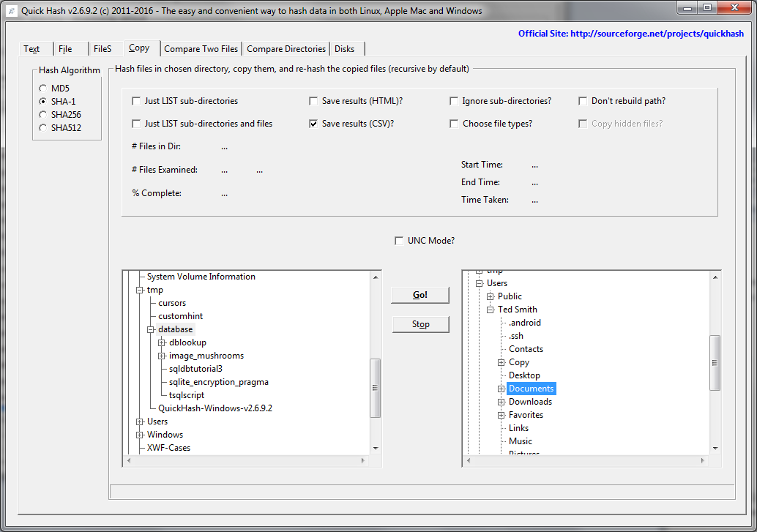757x532 pixels.
Task: Uncheck Save results (CSV) option
Action: 314,124
